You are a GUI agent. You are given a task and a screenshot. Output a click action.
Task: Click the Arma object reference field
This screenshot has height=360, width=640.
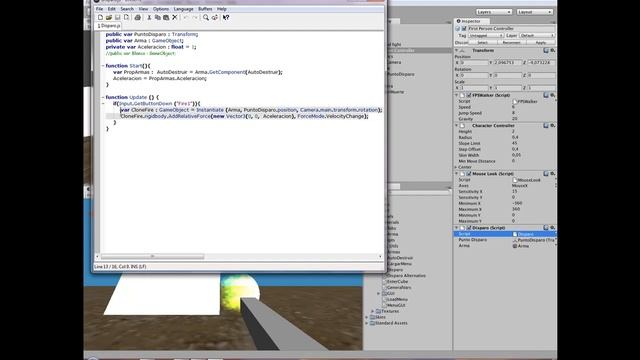(533, 246)
